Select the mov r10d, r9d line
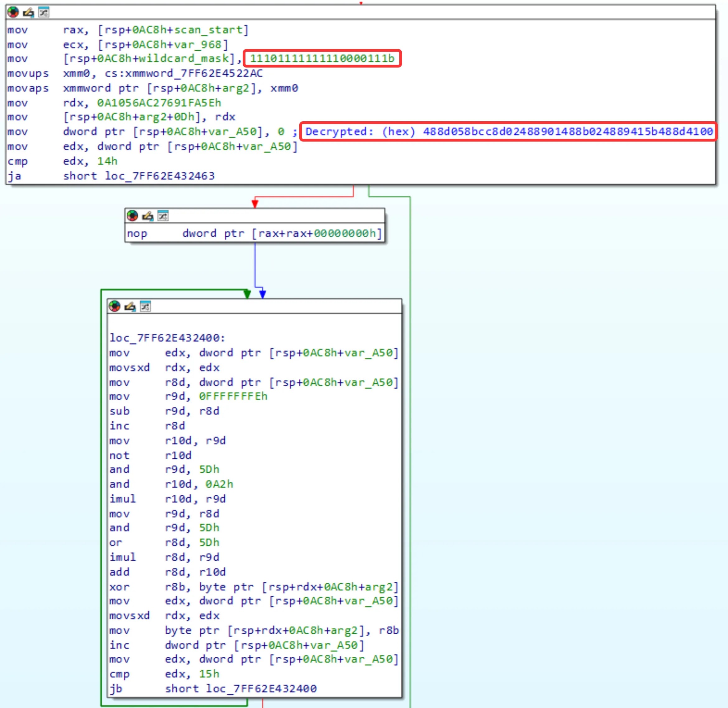The image size is (728, 708). (167, 440)
